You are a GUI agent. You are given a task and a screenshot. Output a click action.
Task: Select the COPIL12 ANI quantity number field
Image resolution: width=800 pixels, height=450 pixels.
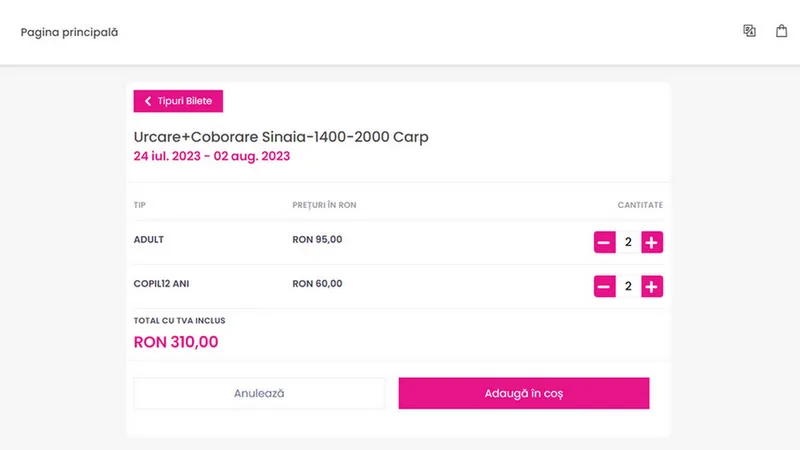(x=628, y=286)
